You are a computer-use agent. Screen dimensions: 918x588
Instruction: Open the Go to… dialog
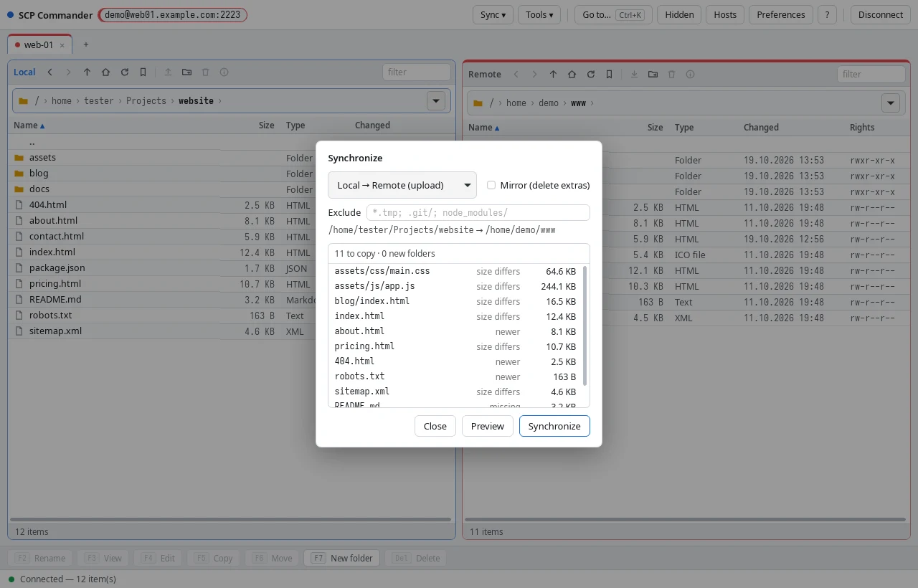click(613, 14)
